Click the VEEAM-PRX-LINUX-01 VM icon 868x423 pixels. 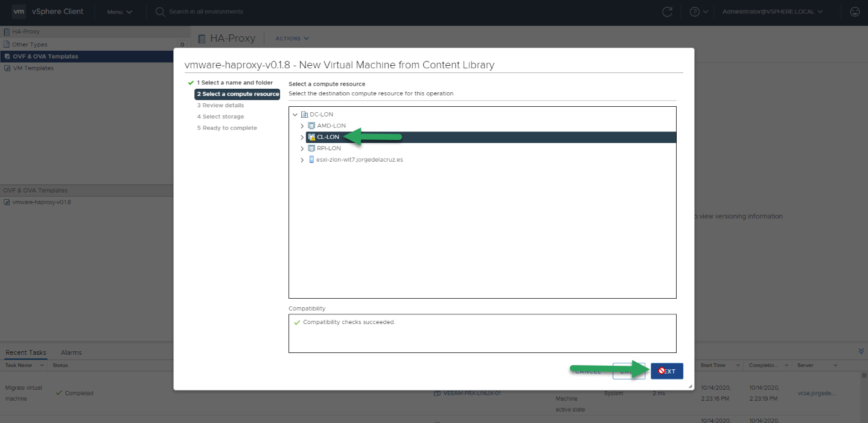[x=437, y=393]
